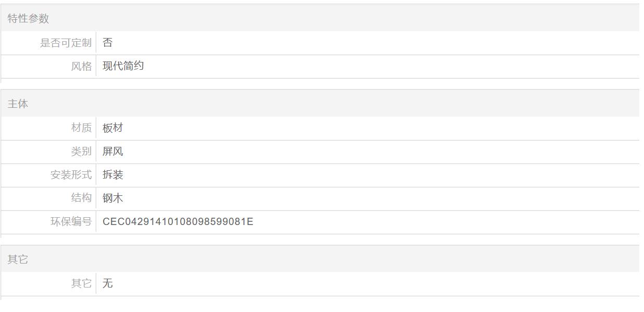Click blank space right of 现代简约

click(364, 66)
